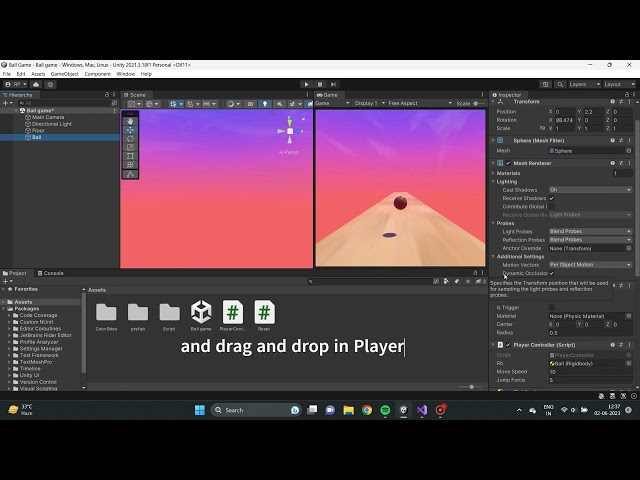Viewport: 640px width, 480px height.
Task: Select Main Camera in Hierarchy
Action: tap(48, 117)
